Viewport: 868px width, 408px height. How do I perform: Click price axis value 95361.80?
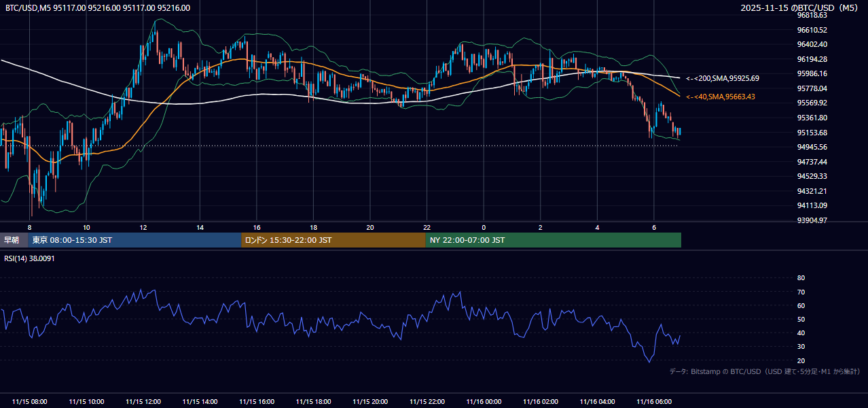tap(812, 118)
